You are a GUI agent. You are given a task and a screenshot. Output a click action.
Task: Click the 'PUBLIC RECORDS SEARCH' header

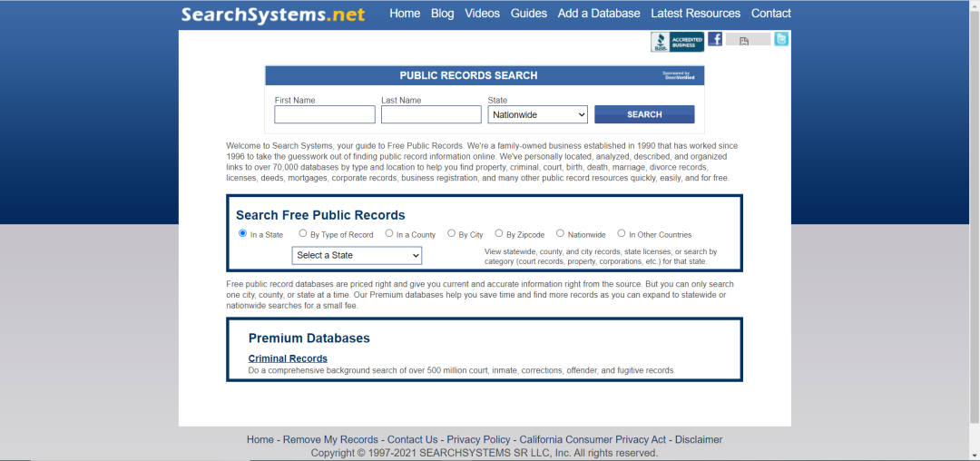469,75
